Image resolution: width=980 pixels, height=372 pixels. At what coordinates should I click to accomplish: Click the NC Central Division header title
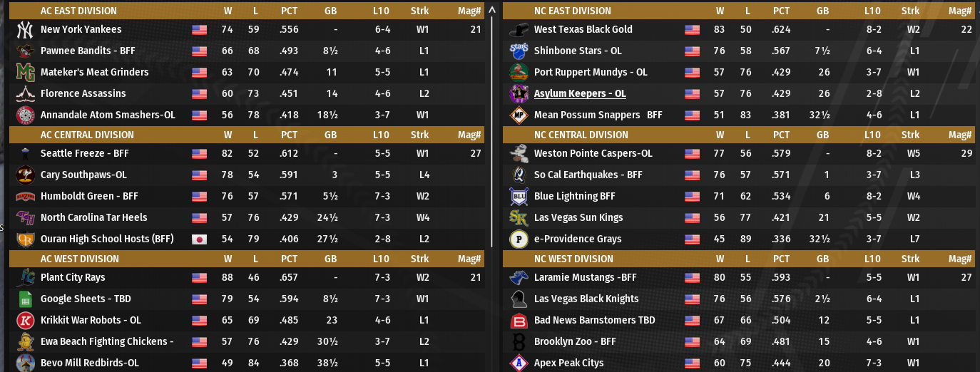tap(581, 135)
